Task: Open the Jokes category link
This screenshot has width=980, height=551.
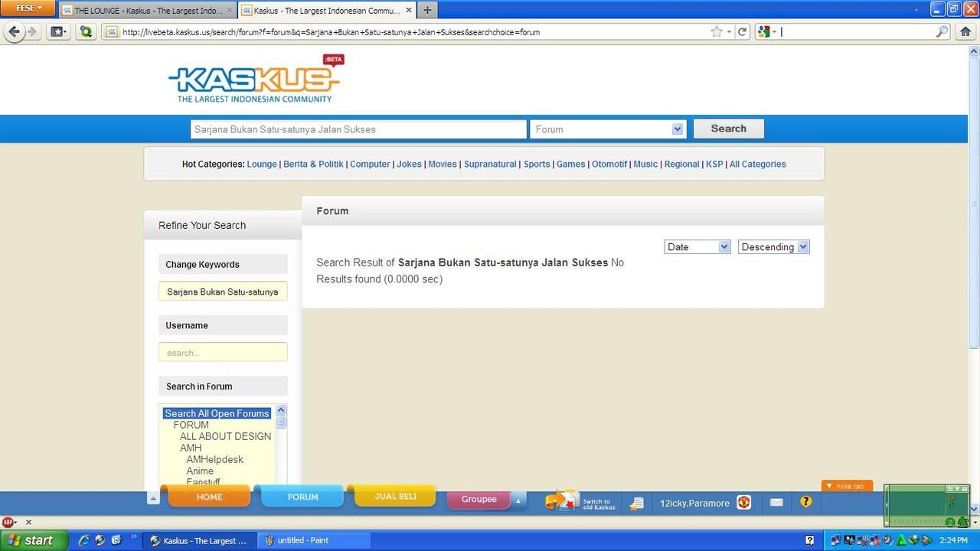Action: [409, 164]
